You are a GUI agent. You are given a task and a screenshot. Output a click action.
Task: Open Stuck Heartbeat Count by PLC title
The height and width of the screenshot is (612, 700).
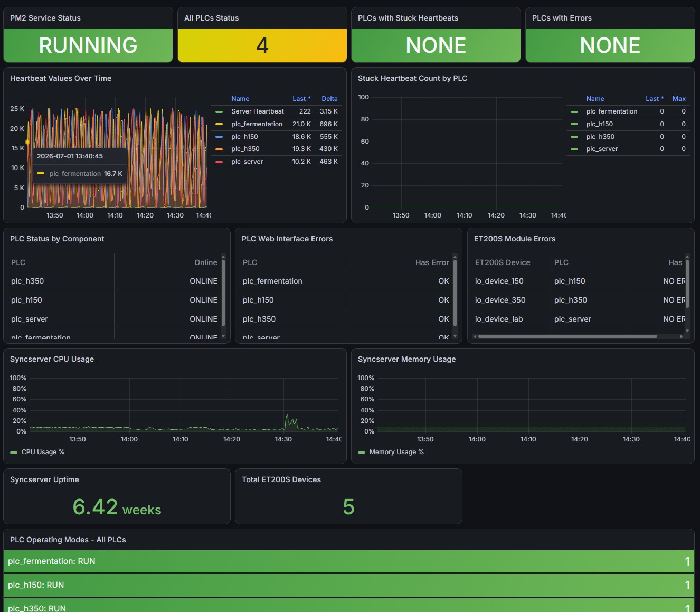[x=413, y=78]
